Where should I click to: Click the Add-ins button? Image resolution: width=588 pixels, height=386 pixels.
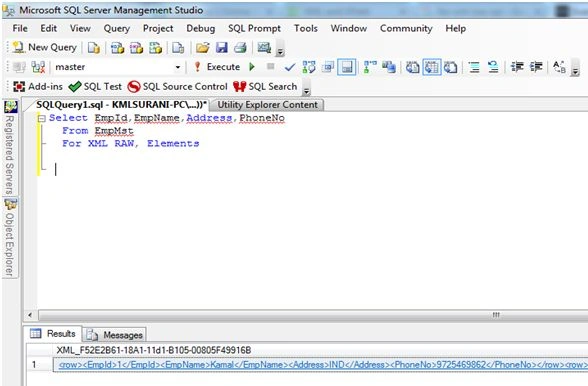[38, 87]
